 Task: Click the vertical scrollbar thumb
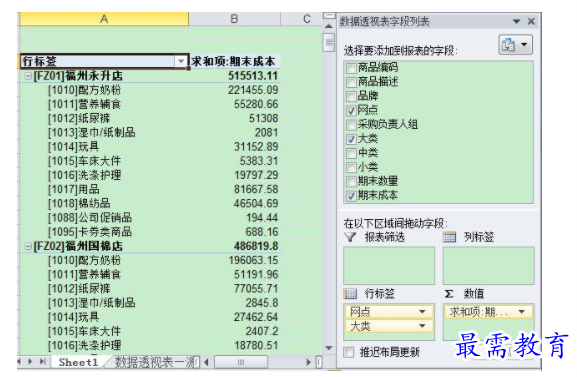[x=329, y=42]
